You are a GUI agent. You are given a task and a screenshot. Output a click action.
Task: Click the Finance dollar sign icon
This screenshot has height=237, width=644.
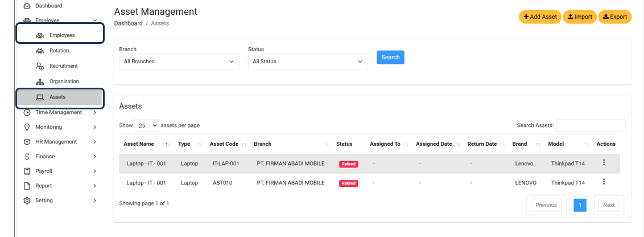27,156
